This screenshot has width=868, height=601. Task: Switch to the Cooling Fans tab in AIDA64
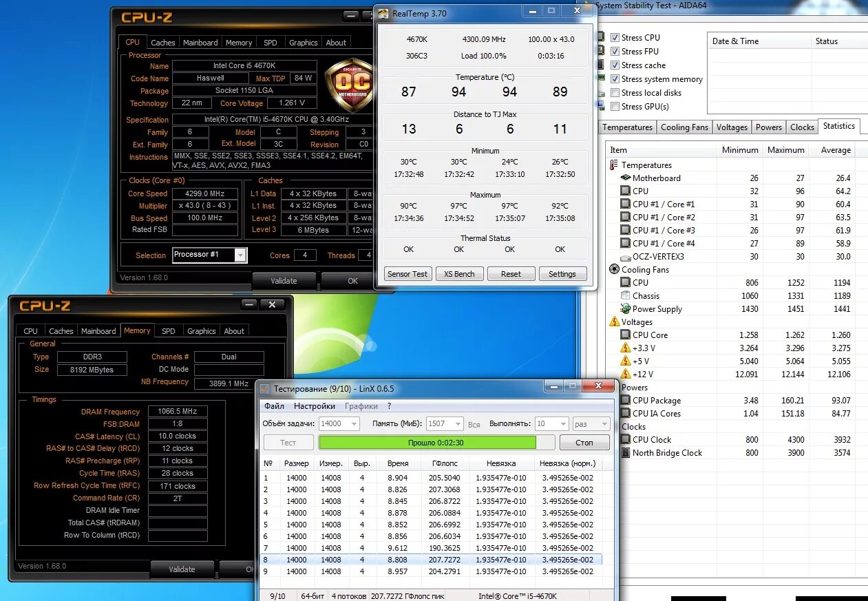pos(684,127)
